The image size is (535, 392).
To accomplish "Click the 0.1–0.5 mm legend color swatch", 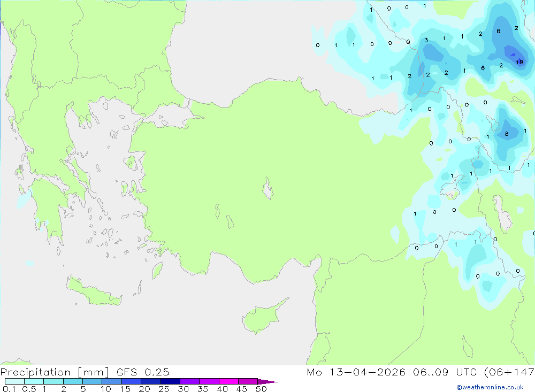I will click(14, 381).
